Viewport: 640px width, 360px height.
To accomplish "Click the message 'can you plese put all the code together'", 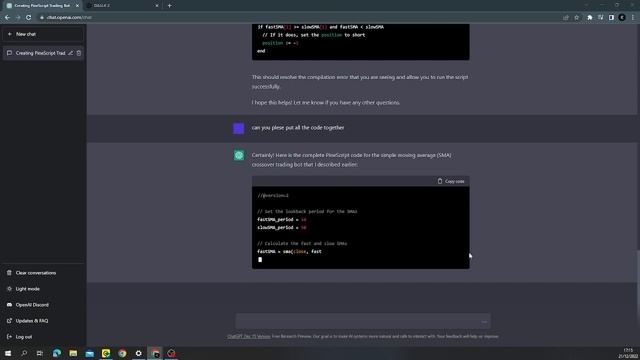I will tap(298, 128).
